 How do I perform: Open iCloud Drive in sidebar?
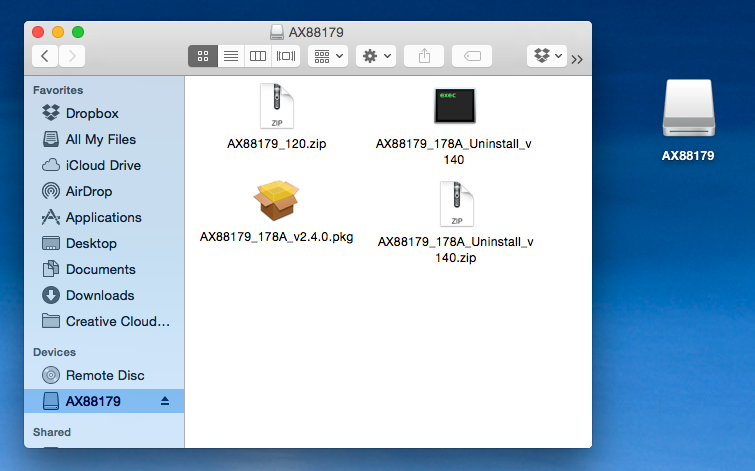tap(104, 165)
